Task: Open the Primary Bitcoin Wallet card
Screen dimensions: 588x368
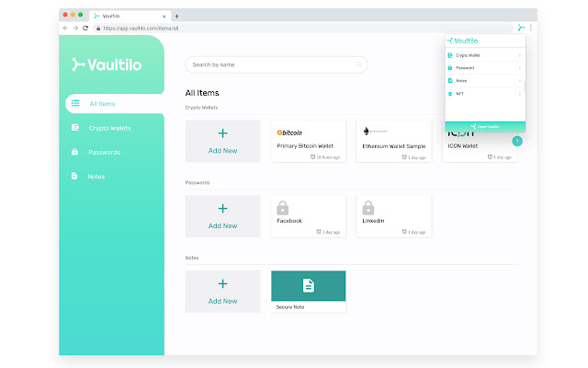Action: pos(309,141)
